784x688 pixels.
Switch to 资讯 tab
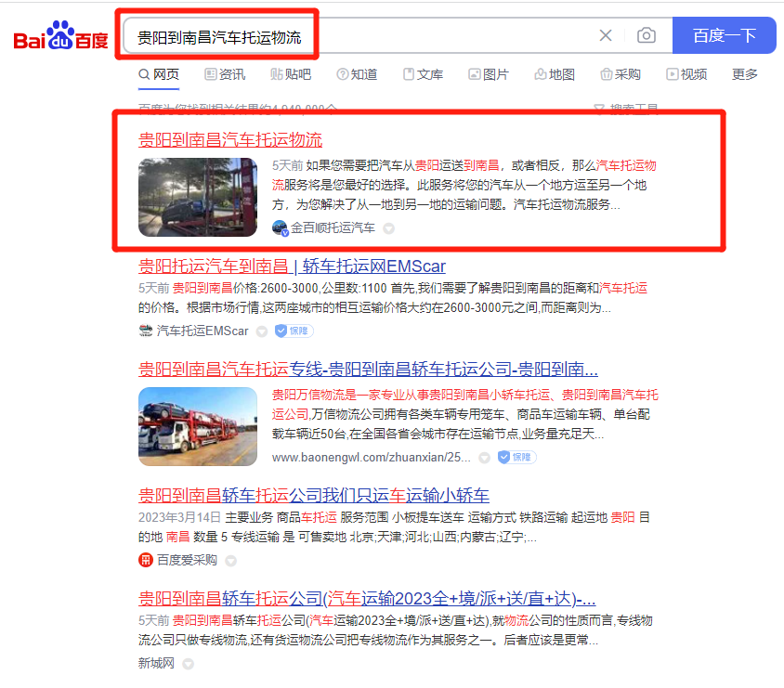pyautogui.click(x=225, y=74)
